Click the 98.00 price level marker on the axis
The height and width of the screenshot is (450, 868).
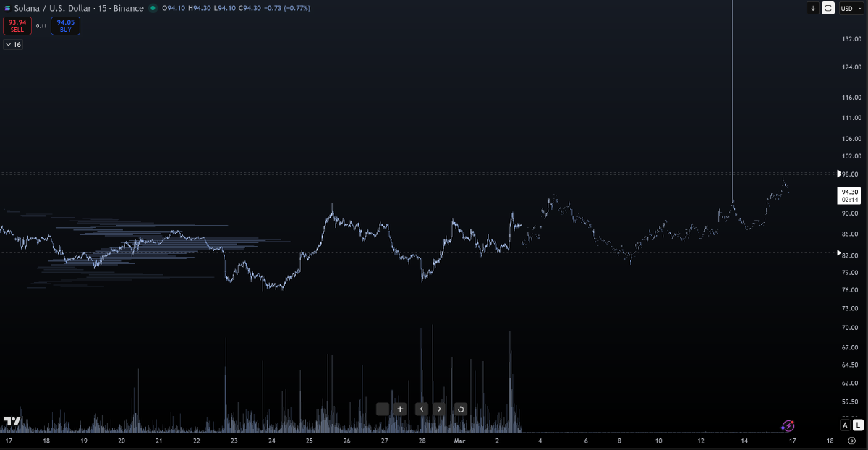tap(848, 174)
